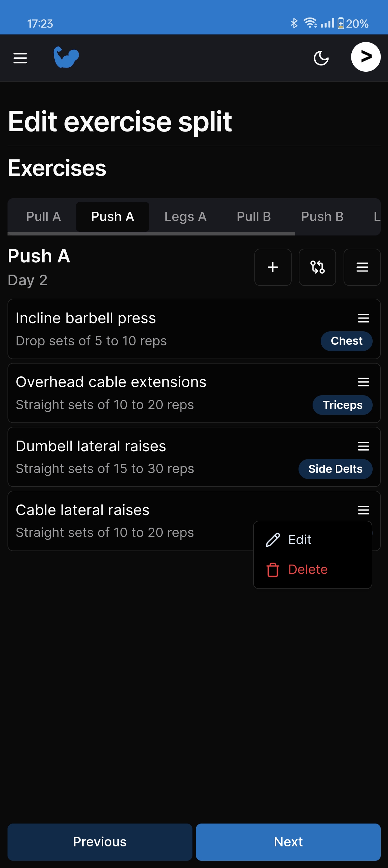The image size is (388, 868).
Task: Open Incline barbell press options menu
Action: pyautogui.click(x=363, y=318)
